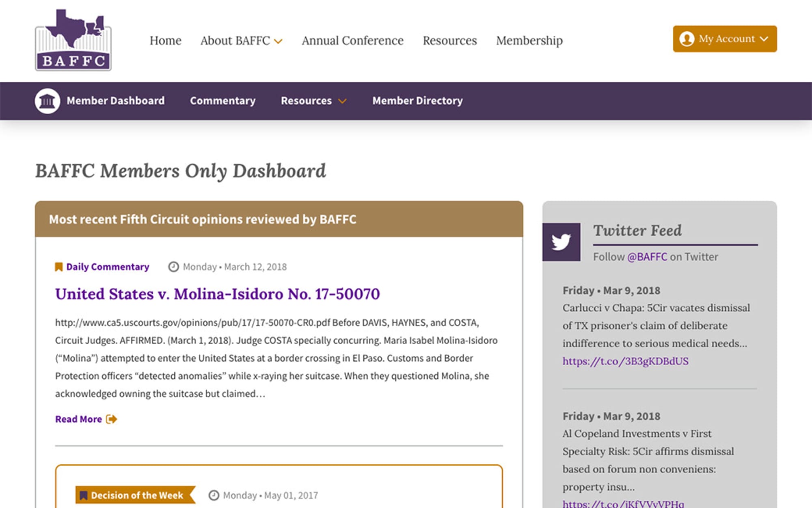This screenshot has width=812, height=508.
Task: Click the date 'Monday • March 12, 2018'
Action: [235, 267]
